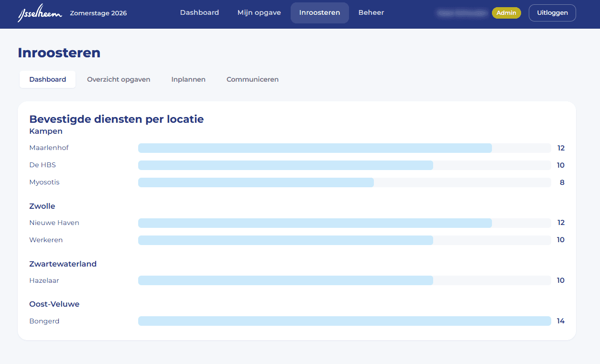The height and width of the screenshot is (364, 600).
Task: Click the blurred user name
Action: (462, 13)
